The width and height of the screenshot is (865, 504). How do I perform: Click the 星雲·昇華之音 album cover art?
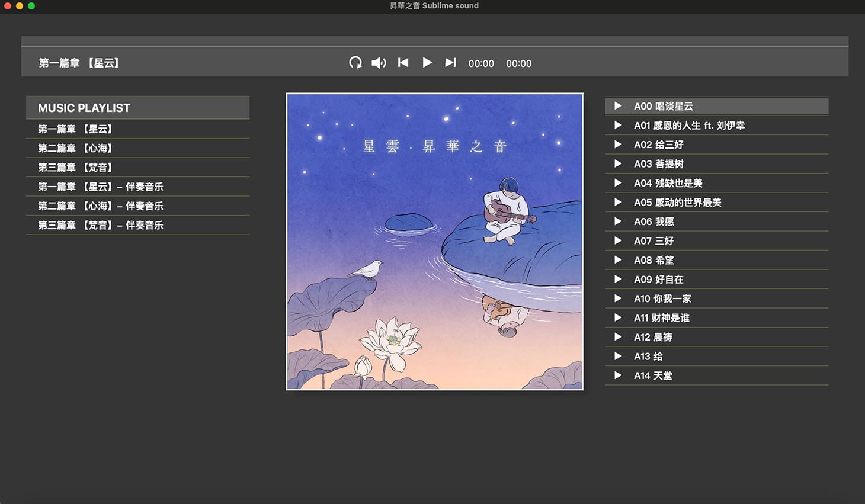click(435, 242)
